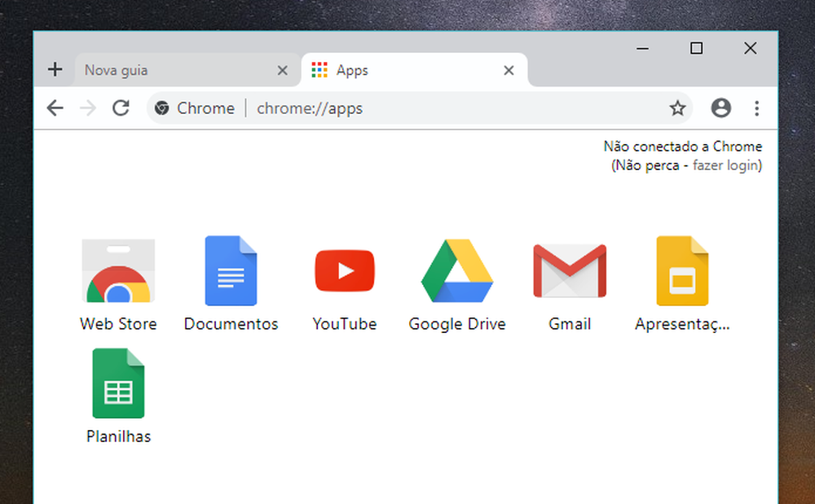Click the Não conectado a Chrome text

click(682, 147)
